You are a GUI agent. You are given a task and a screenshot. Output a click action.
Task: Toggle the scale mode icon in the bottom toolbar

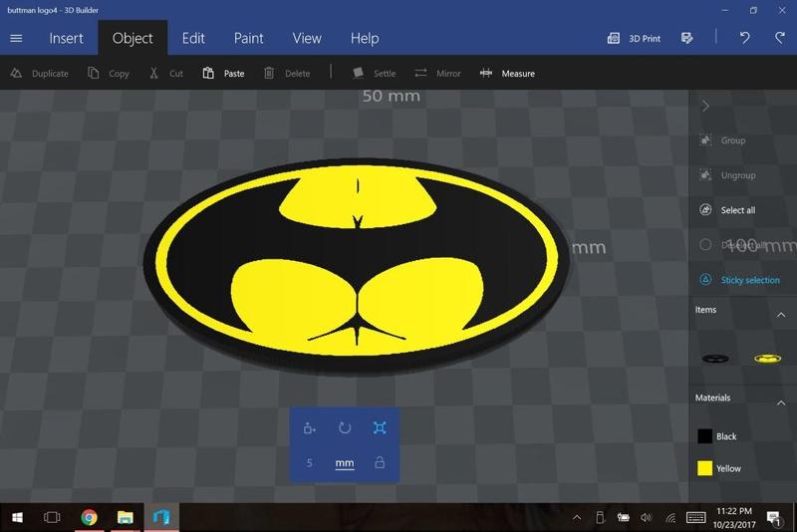coord(380,427)
